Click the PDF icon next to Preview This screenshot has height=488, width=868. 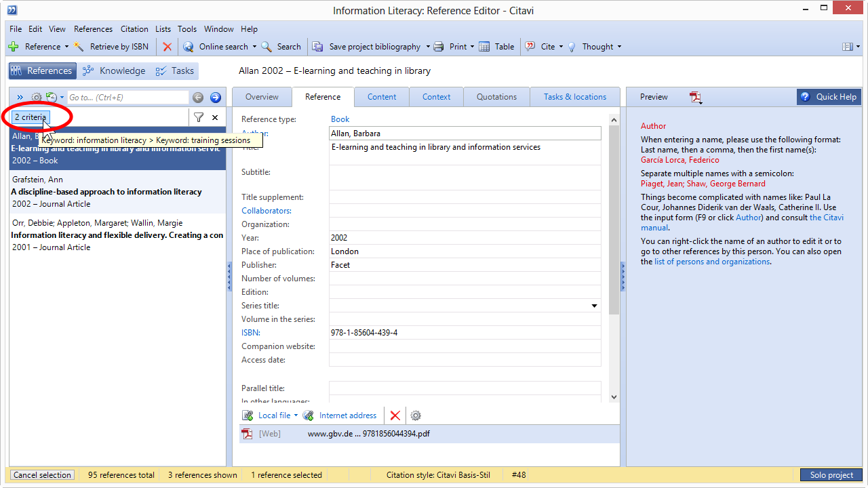[x=696, y=98]
